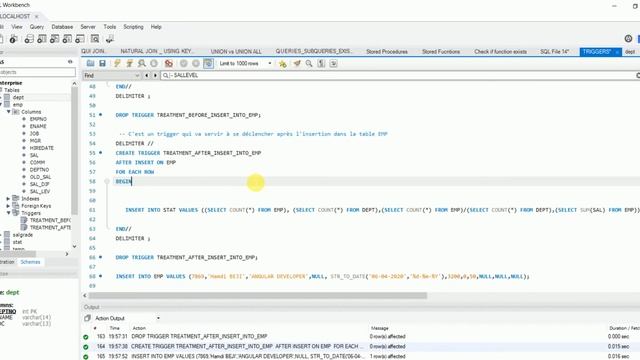Screen dimensions: 640x360
Task: Select the dept table in tree
Action: (18, 97)
